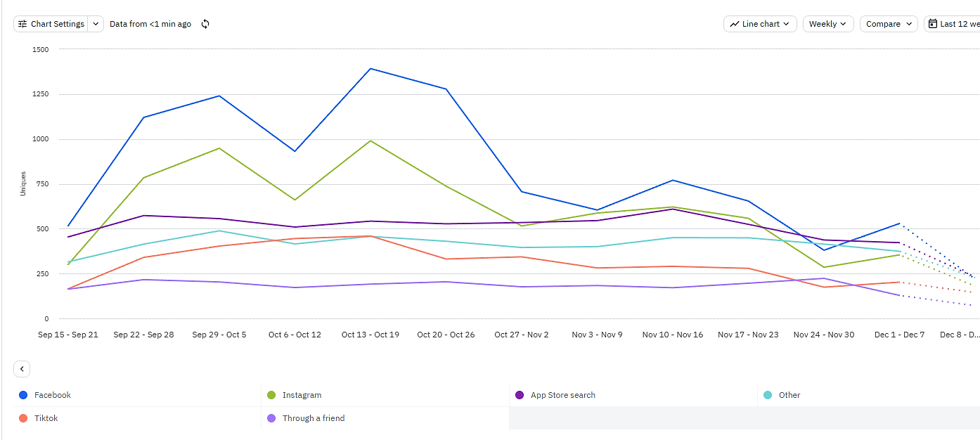The height and width of the screenshot is (440, 980).
Task: Click the Nov 10 - Nov 16 axis label
Action: tap(673, 335)
